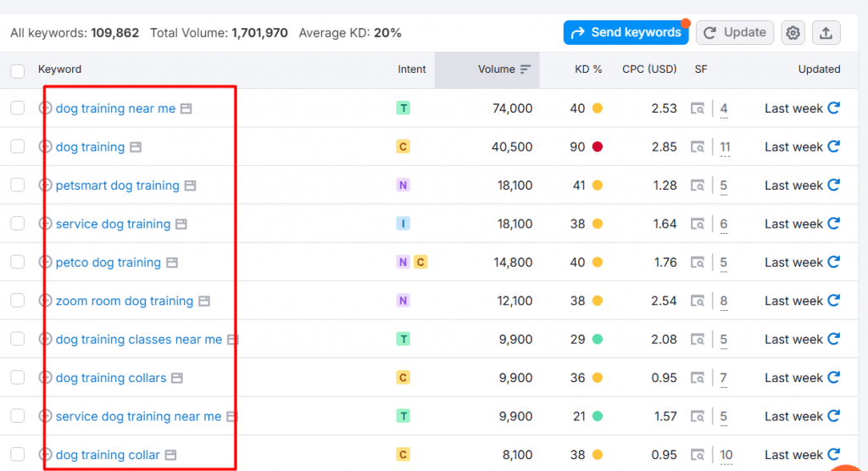The height and width of the screenshot is (471, 868).
Task: Sort by the Keyword column header
Action: pyautogui.click(x=60, y=69)
